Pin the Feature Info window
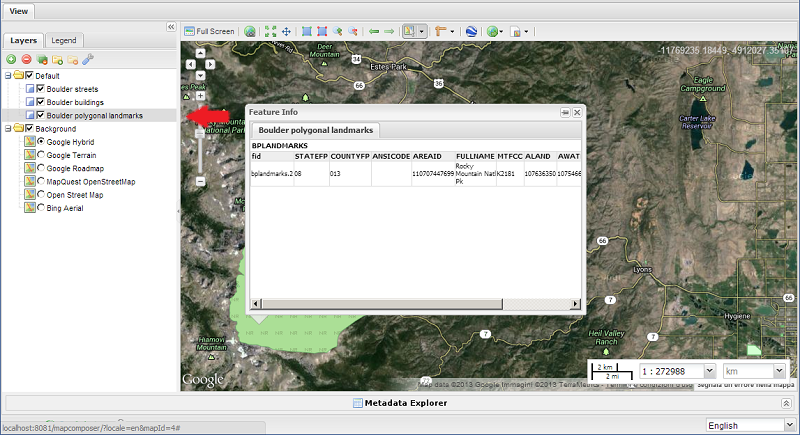 pos(565,112)
